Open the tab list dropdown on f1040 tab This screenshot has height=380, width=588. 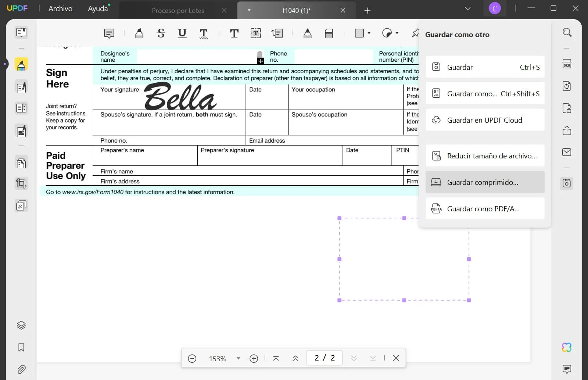tap(249, 10)
